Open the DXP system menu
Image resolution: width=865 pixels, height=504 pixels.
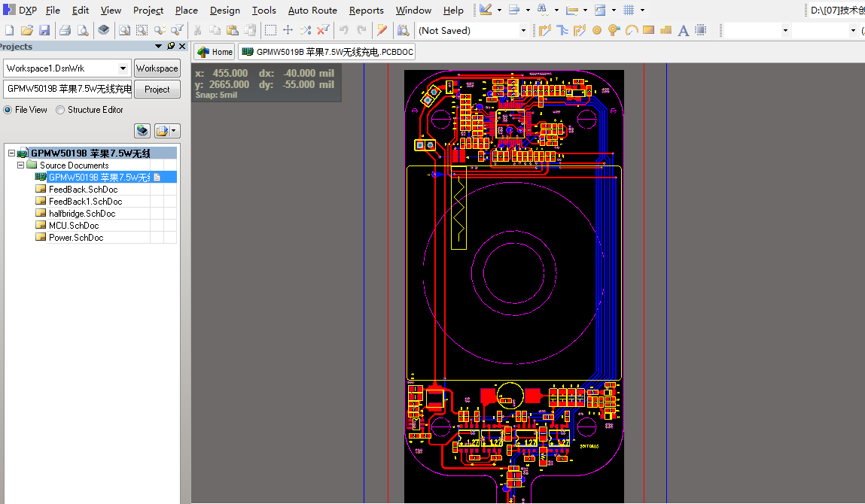(x=20, y=10)
